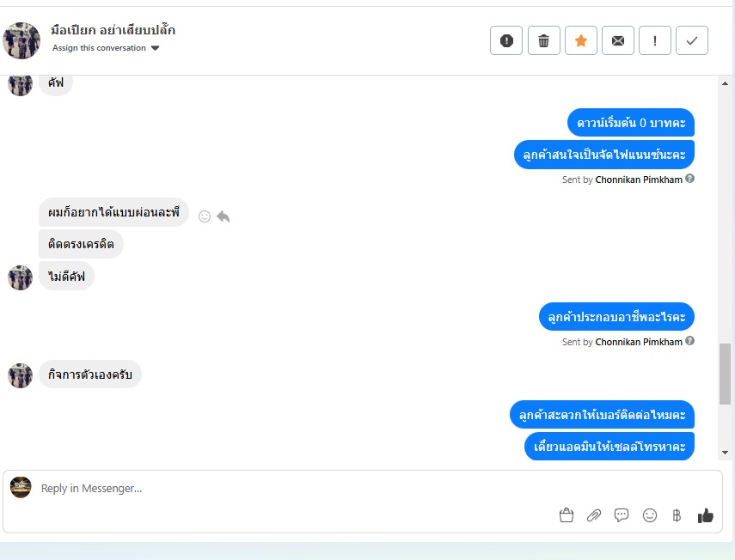Toggle the orange star follow-up flag

tap(581, 40)
